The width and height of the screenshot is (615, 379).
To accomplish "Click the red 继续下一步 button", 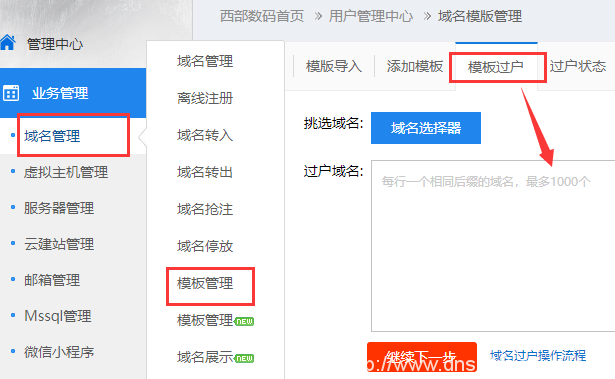I will pos(422,357).
